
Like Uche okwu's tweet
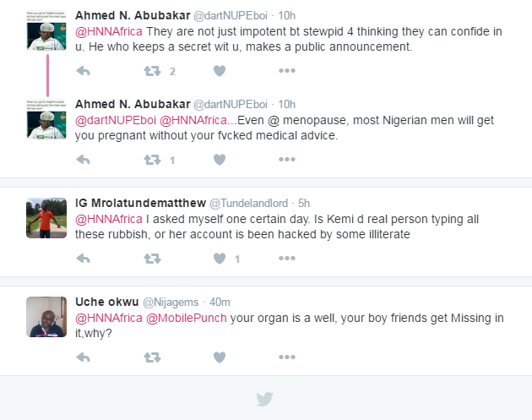click(x=220, y=357)
